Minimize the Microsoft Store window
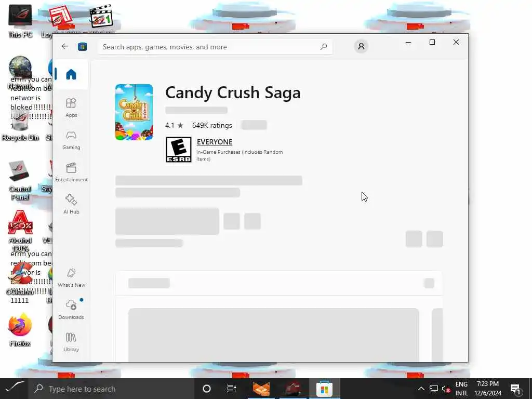 408,43
